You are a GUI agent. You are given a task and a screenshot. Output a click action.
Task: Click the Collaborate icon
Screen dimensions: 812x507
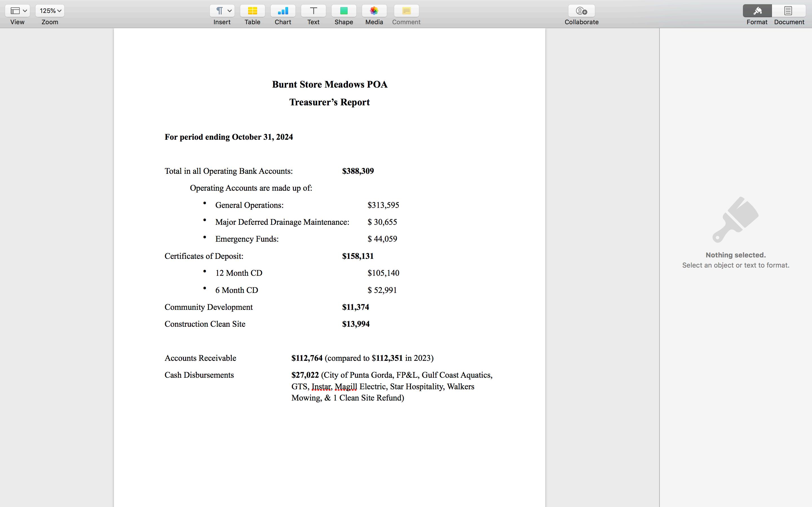[581, 11]
